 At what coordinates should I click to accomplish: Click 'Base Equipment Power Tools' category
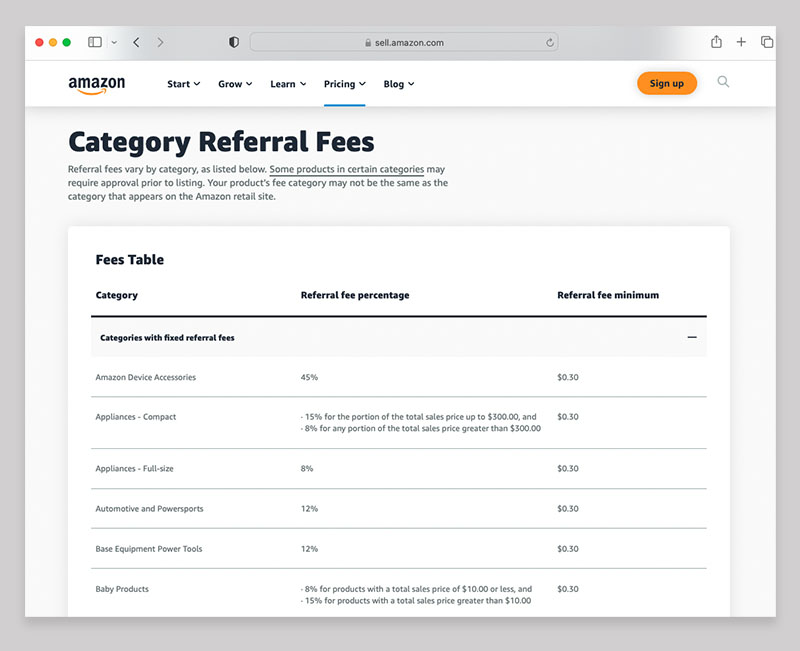click(x=149, y=549)
